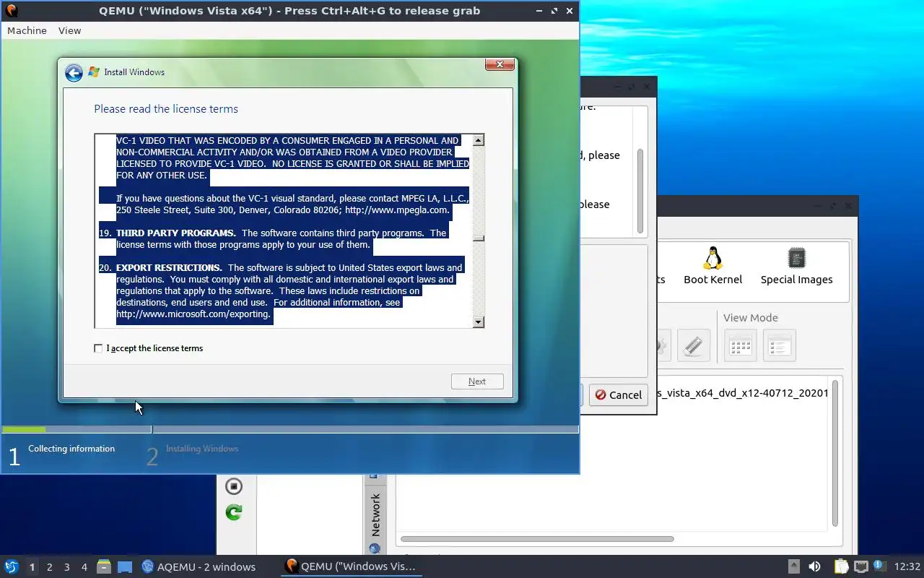Switch to workspace 3

[x=66, y=567]
